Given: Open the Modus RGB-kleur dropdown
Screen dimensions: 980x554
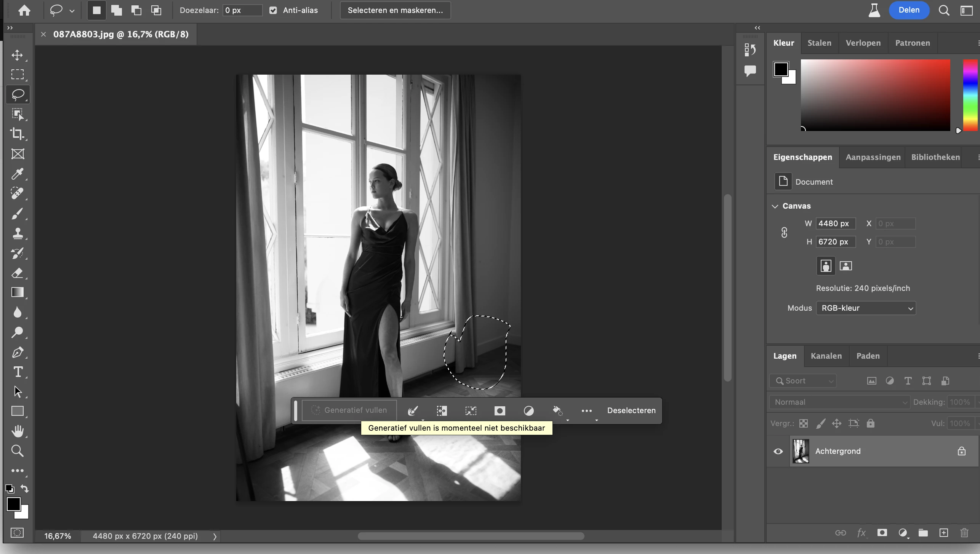Looking at the screenshot, I should (866, 308).
